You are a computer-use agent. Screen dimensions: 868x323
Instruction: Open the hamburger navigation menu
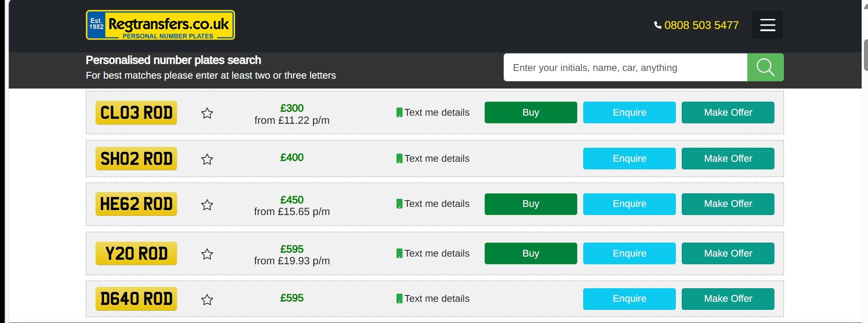(767, 25)
